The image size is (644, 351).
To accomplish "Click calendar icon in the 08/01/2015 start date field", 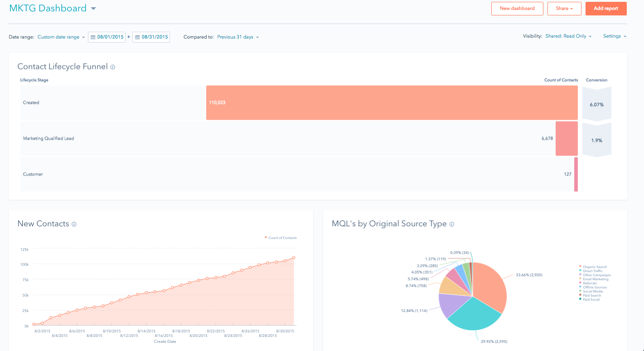I will [93, 37].
